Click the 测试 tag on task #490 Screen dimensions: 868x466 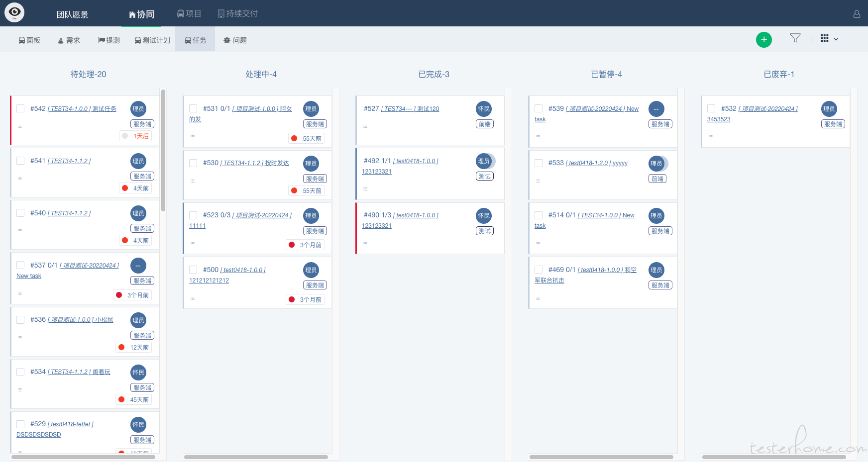tap(485, 231)
